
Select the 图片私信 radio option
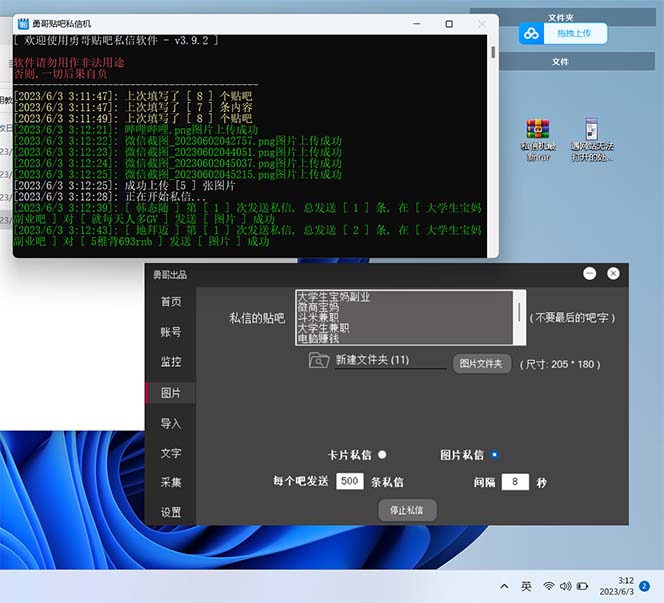[x=494, y=454]
